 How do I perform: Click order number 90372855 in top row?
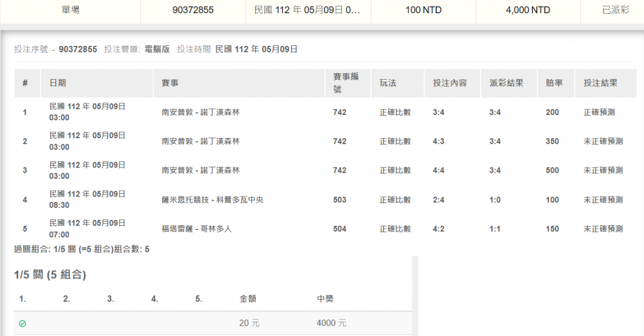click(x=193, y=10)
